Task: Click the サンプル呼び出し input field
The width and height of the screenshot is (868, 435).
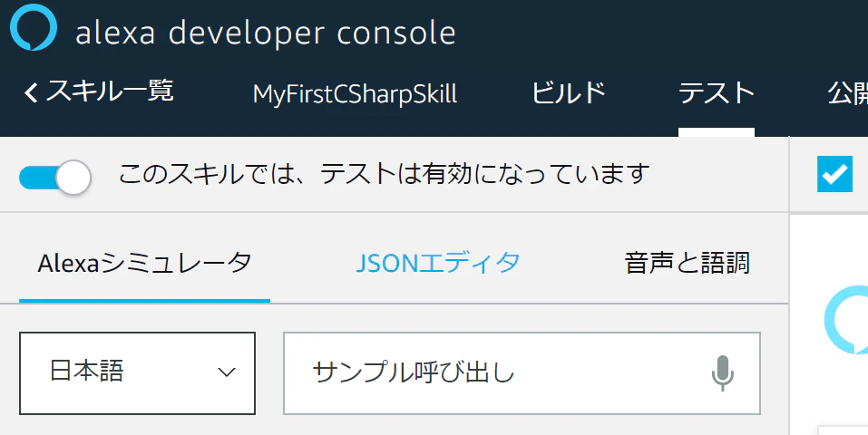Action: click(x=522, y=373)
